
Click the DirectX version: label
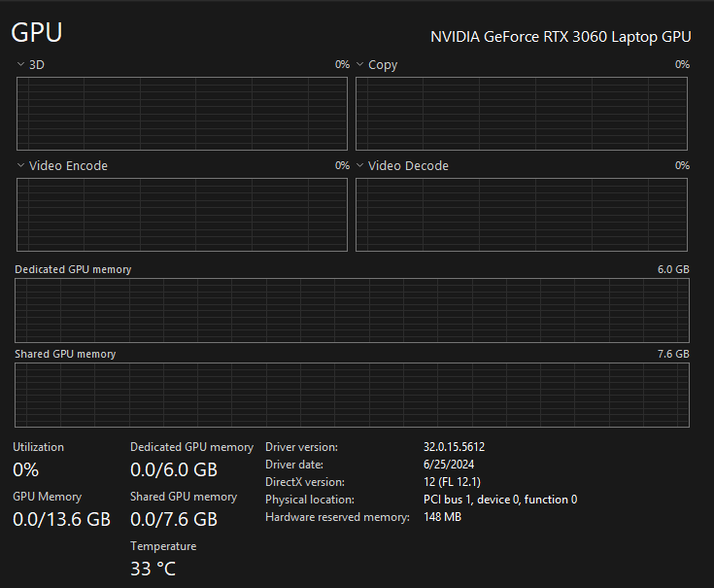305,482
